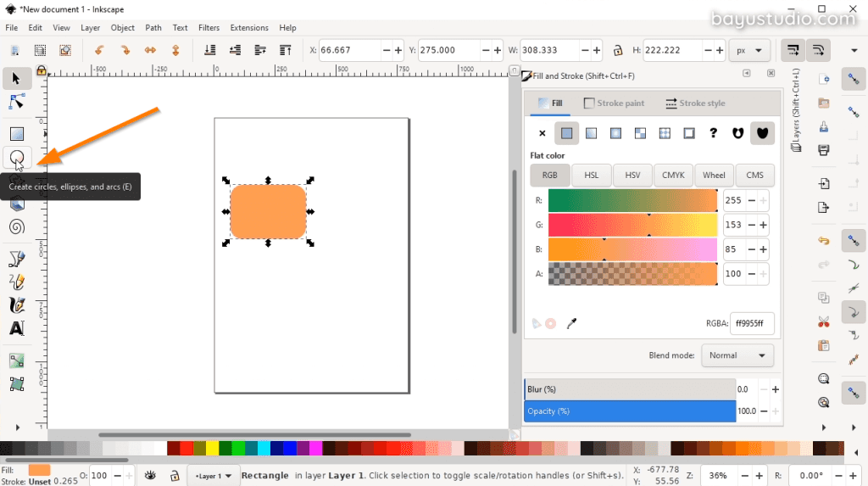Click the canvas vertical scrollbar
The width and height of the screenshot is (868, 486).
[515, 252]
